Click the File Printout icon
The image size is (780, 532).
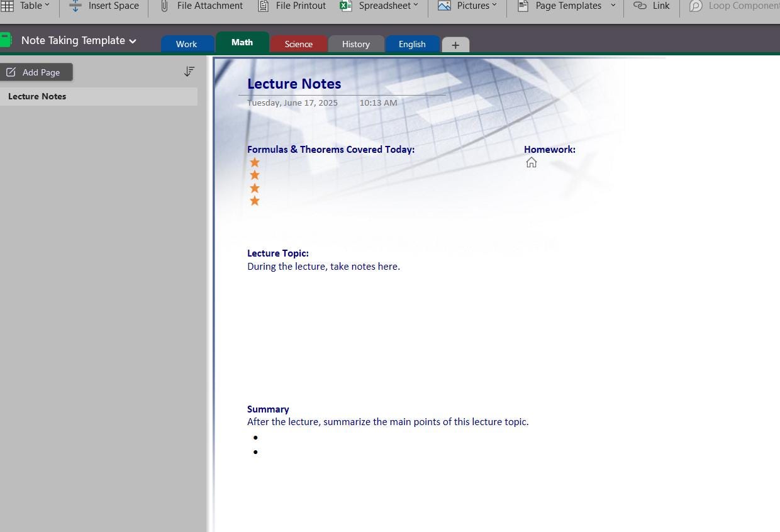[x=264, y=6]
